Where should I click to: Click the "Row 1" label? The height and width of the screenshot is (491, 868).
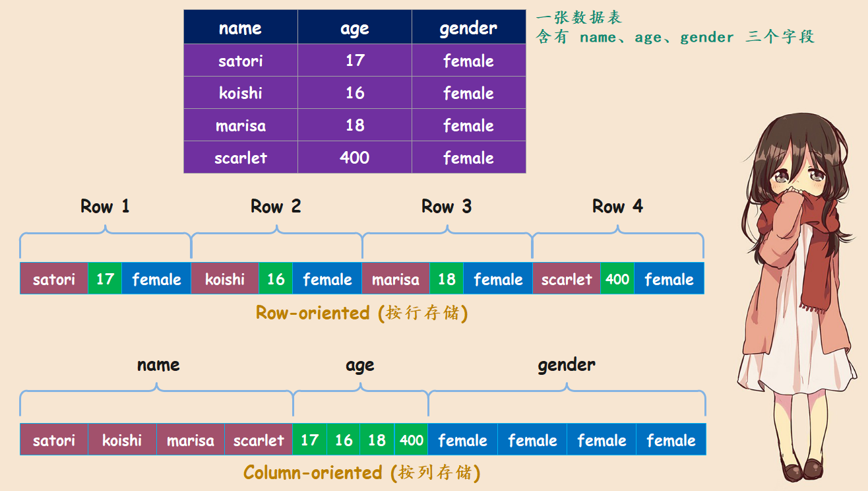[105, 207]
